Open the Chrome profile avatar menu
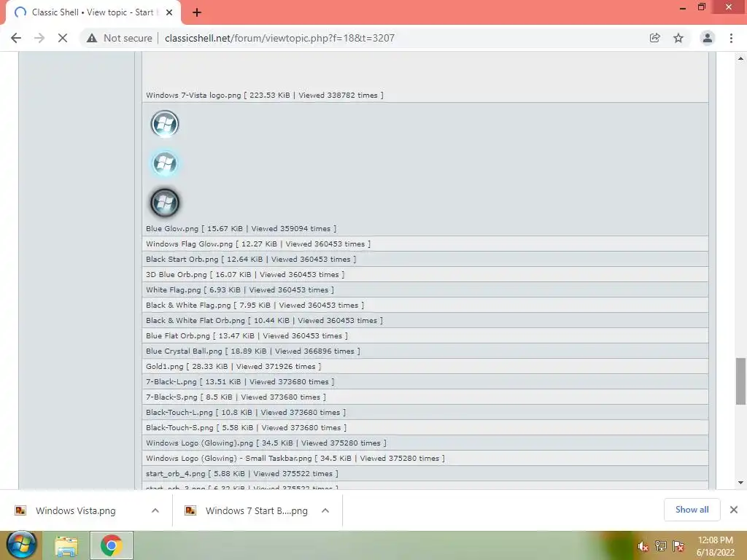Screen dimensions: 747x560 (708, 38)
